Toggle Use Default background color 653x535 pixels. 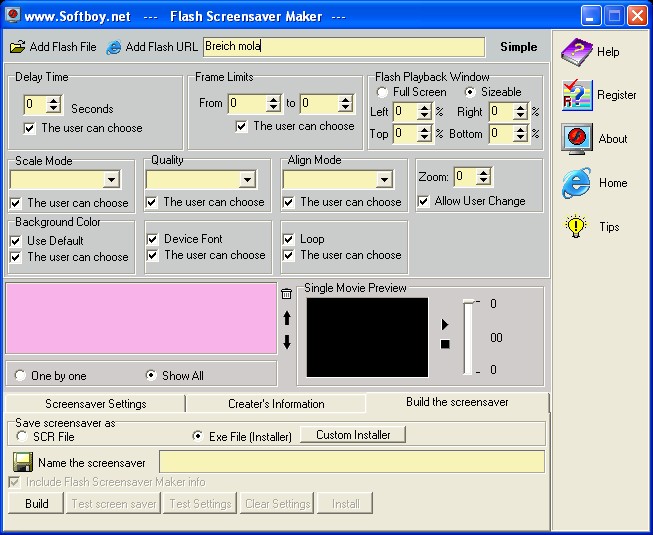(16, 241)
